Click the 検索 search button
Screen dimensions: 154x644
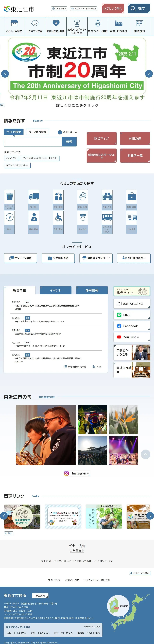point(69,142)
